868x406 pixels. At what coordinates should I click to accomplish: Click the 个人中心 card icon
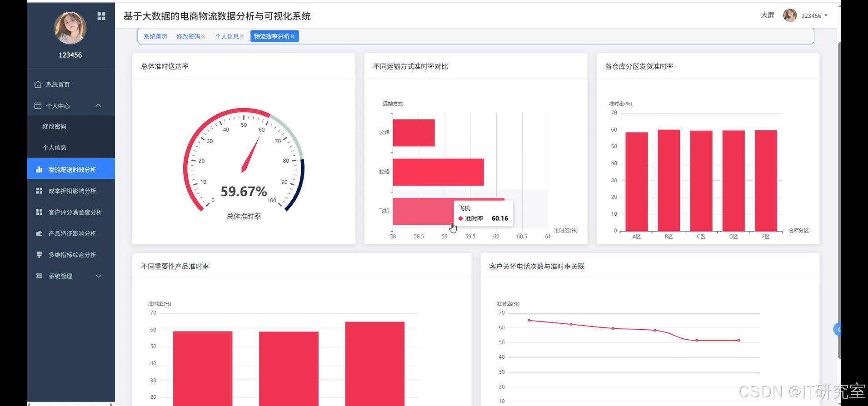pyautogui.click(x=38, y=106)
